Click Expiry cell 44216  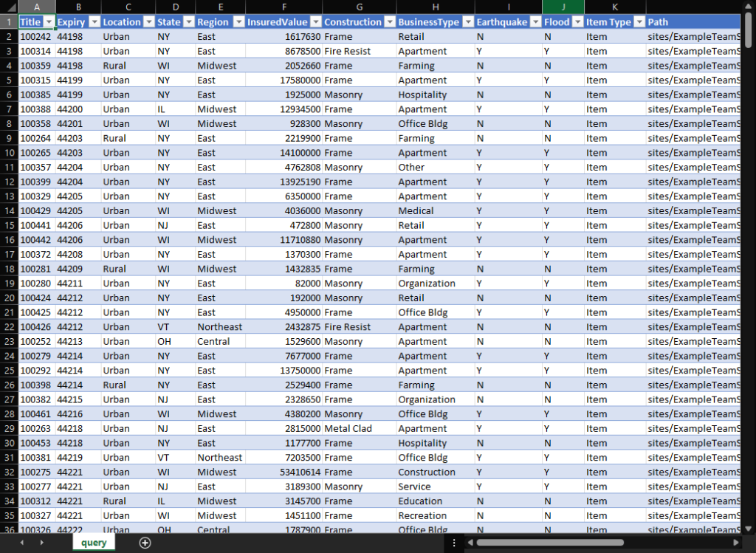(78, 414)
